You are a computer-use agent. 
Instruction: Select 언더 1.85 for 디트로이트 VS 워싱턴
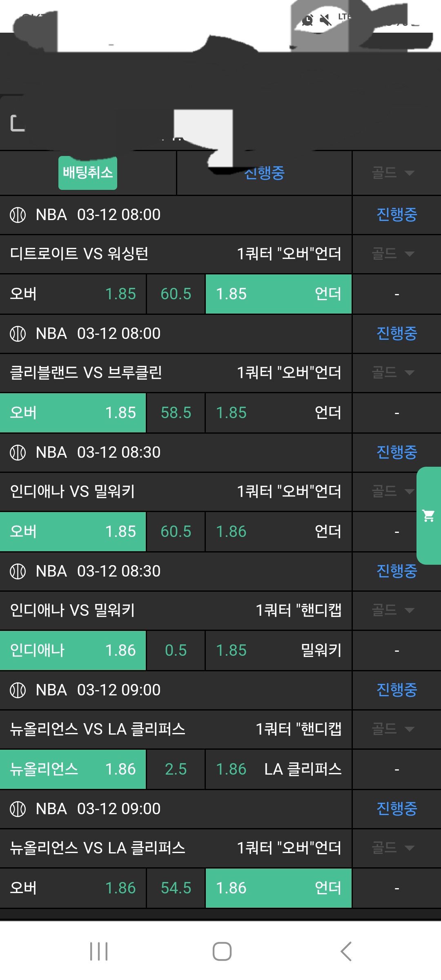coord(278,294)
